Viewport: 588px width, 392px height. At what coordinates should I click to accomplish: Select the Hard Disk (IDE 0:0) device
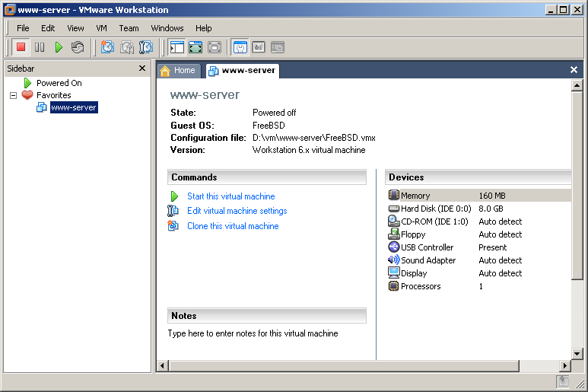[x=479, y=209]
